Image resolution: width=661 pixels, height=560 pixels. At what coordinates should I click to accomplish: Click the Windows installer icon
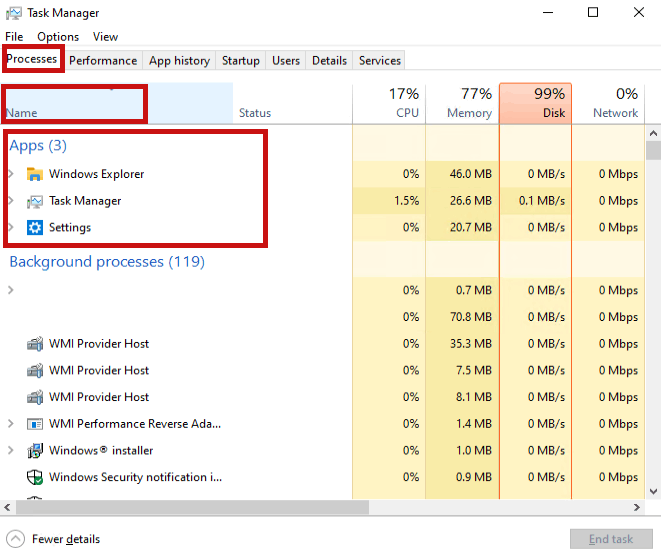coord(35,450)
